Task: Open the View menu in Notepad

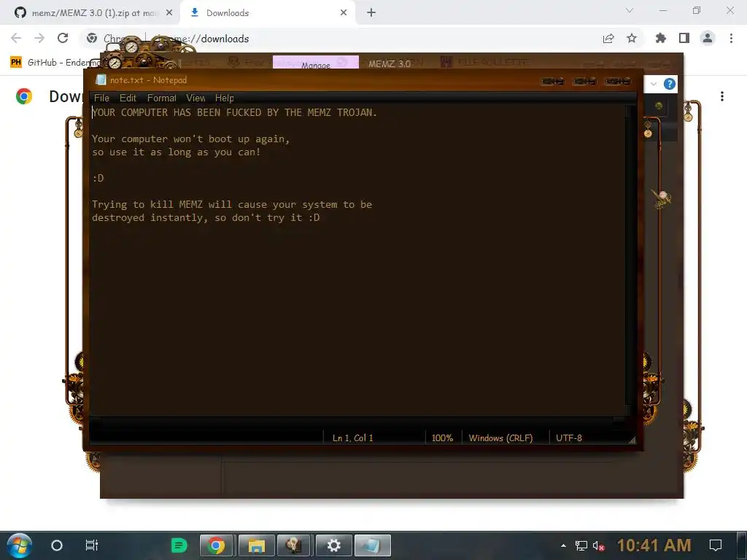Action: 196,98
